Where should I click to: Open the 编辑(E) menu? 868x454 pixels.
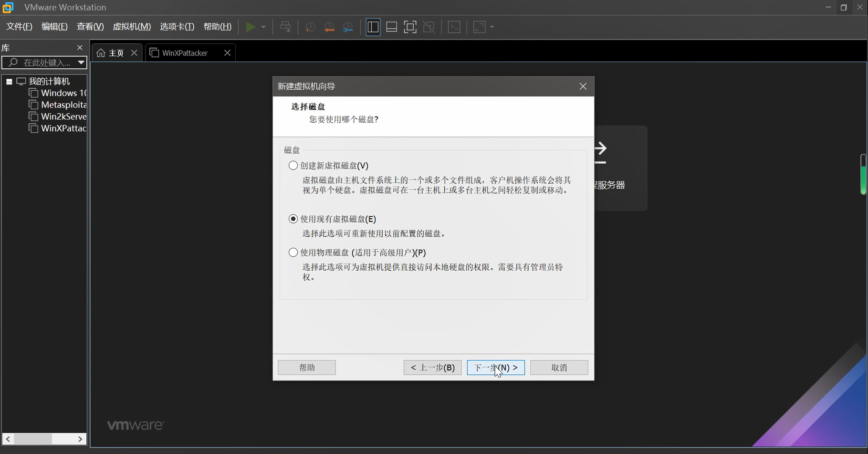click(x=54, y=27)
